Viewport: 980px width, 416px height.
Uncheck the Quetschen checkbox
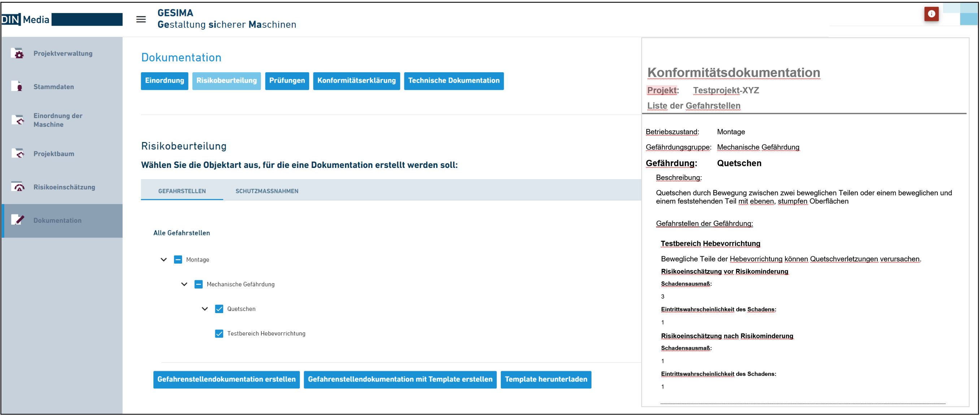(x=219, y=309)
